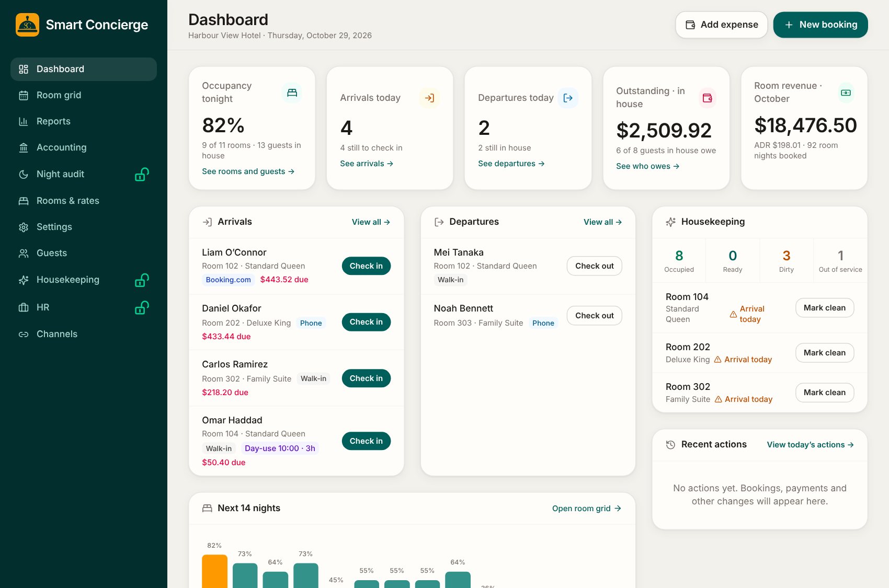Click View all in Departures panel

pos(602,222)
